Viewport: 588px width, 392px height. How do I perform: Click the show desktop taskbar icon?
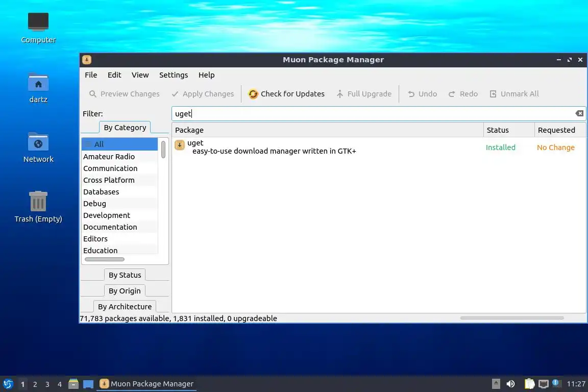(88, 384)
